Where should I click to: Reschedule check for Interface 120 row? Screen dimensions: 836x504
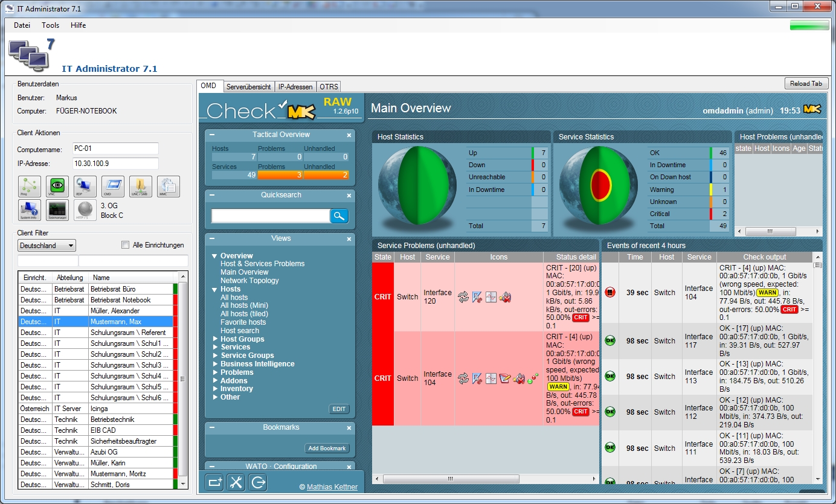[463, 297]
